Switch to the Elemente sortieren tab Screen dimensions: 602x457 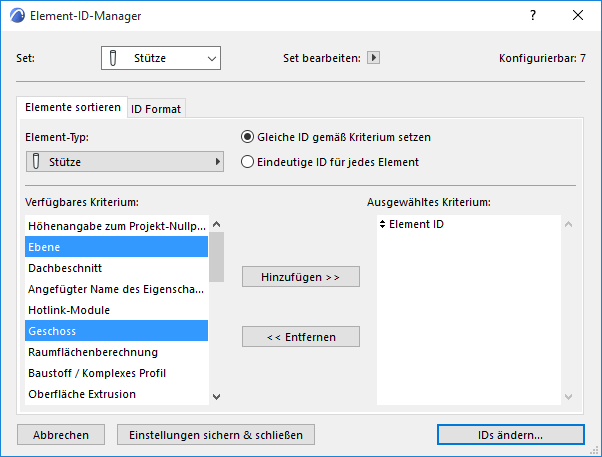(72, 108)
